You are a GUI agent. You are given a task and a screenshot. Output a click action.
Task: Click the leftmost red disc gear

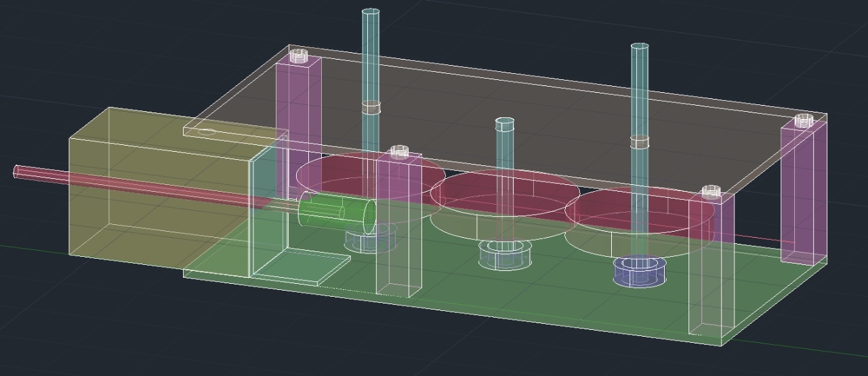[339, 173]
